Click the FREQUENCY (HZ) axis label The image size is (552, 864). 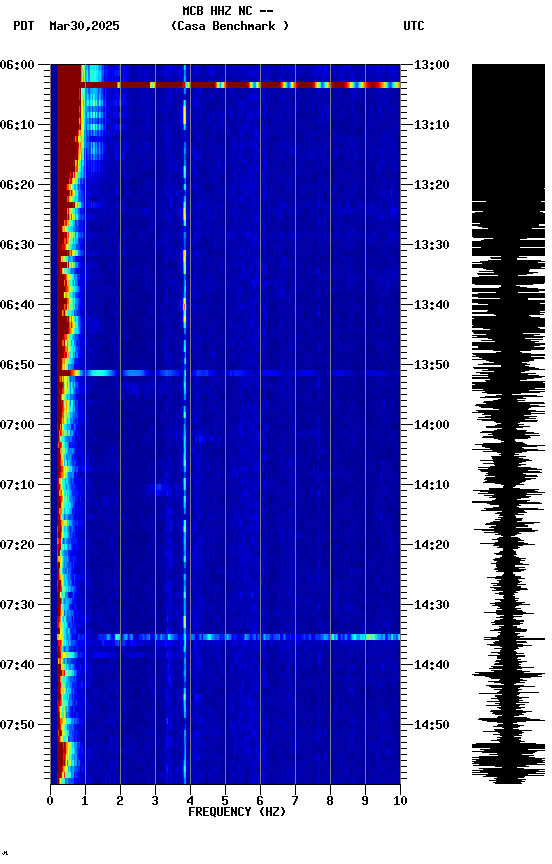(x=237, y=812)
